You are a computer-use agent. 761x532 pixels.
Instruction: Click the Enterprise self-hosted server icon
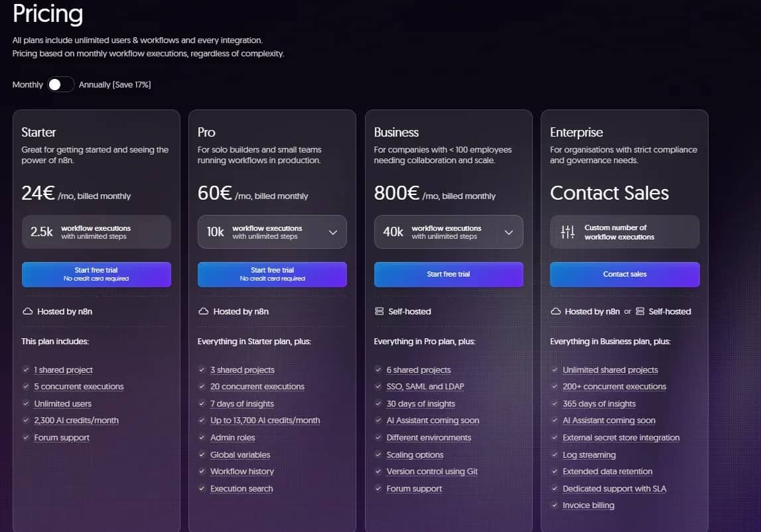(640, 311)
